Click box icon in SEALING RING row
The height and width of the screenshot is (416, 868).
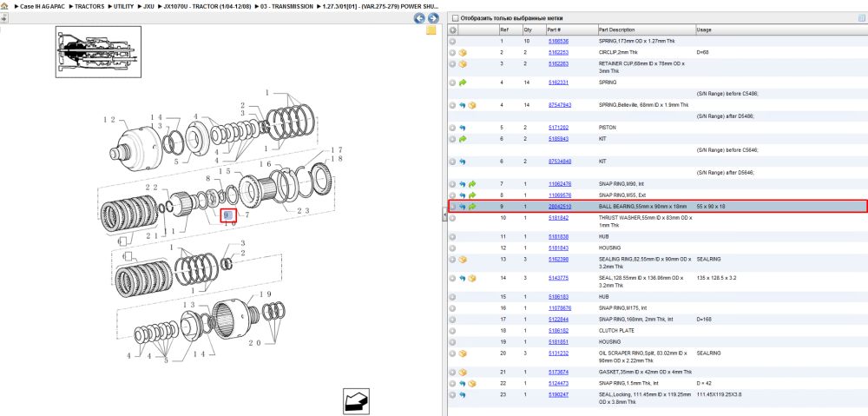pos(463,259)
